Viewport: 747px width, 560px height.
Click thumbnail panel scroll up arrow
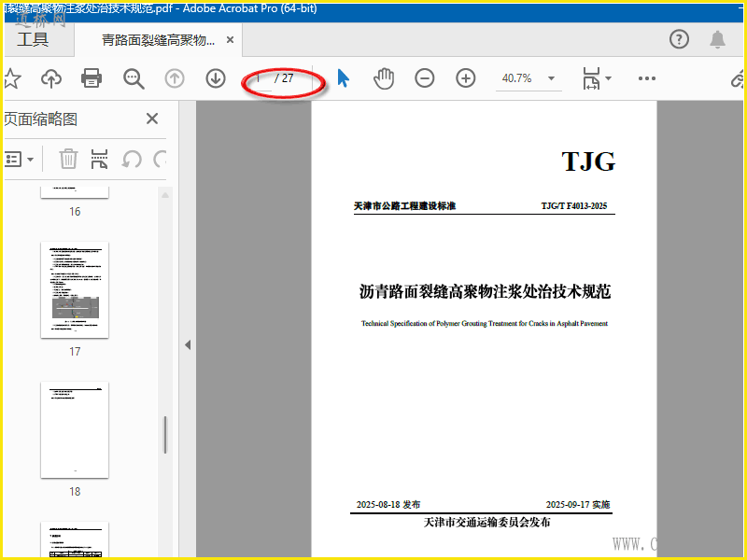coord(165,195)
